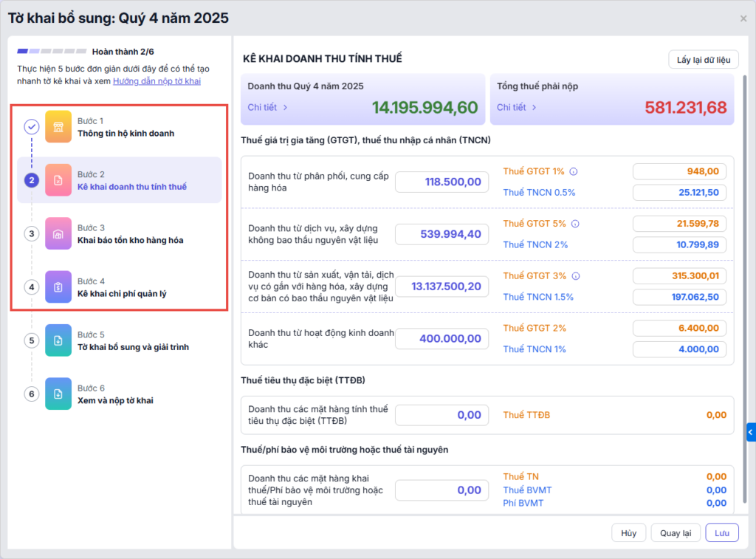The width and height of the screenshot is (756, 559).
Task: Expand Chi tiết under Tổng thuế phải nộp
Action: (516, 108)
